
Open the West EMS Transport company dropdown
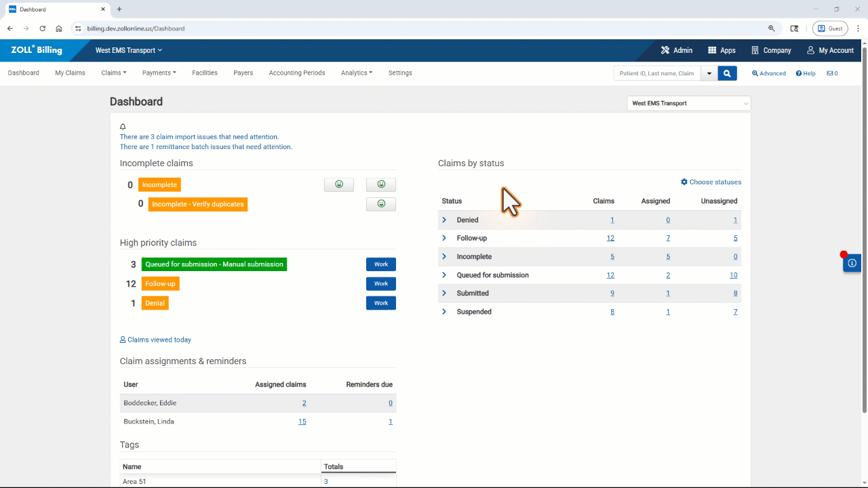click(x=688, y=104)
